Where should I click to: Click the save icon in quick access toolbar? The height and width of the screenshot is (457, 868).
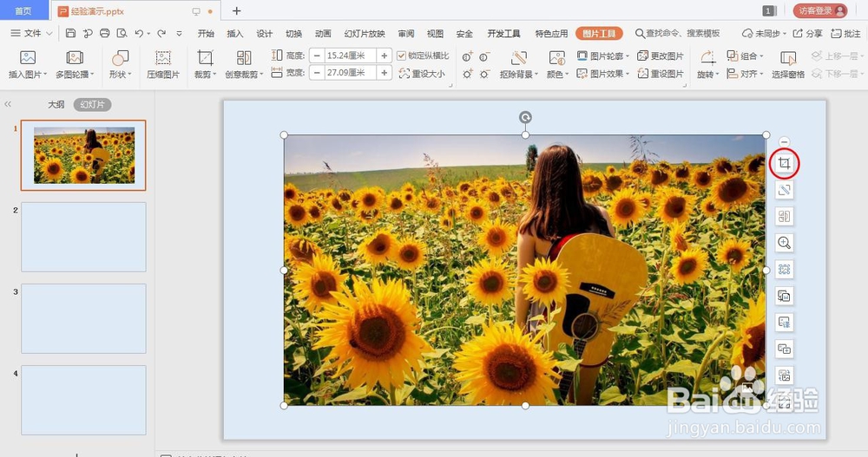tap(70, 33)
